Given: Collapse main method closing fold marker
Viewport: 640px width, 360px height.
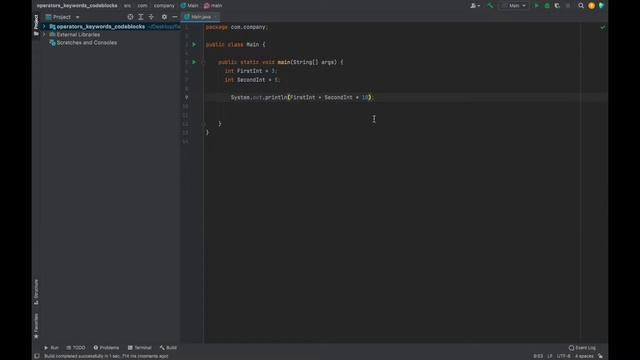Looking at the screenshot, I should (203, 124).
